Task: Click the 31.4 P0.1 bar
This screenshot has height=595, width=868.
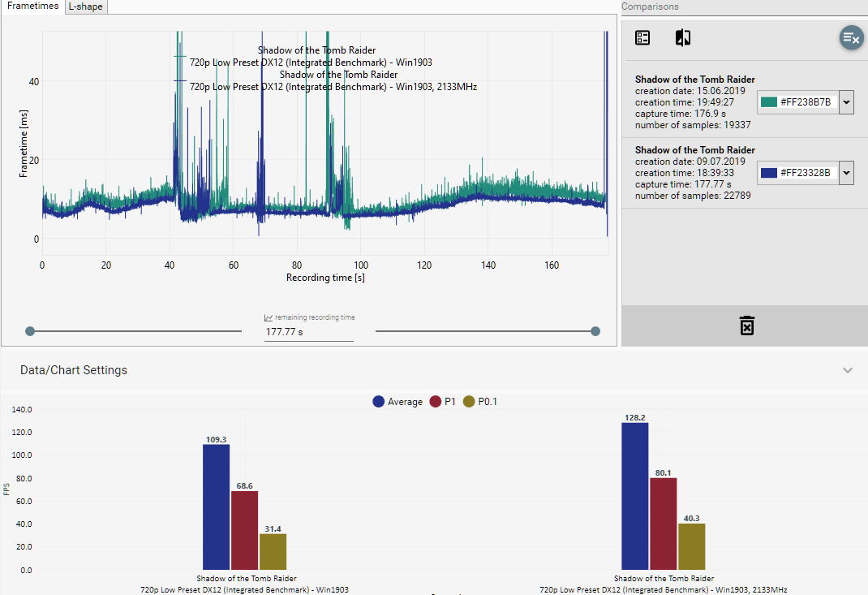Action: (273, 552)
